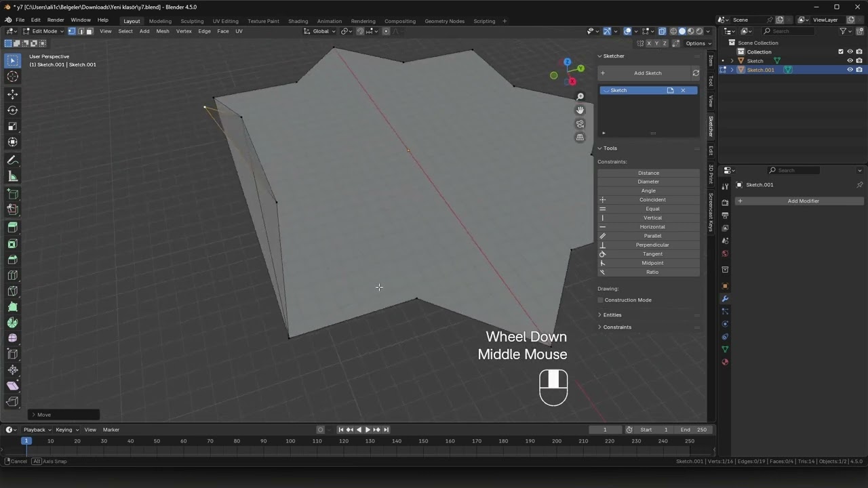The width and height of the screenshot is (868, 488).
Task: Select the Rip Region tool
Action: pyautogui.click(x=12, y=402)
